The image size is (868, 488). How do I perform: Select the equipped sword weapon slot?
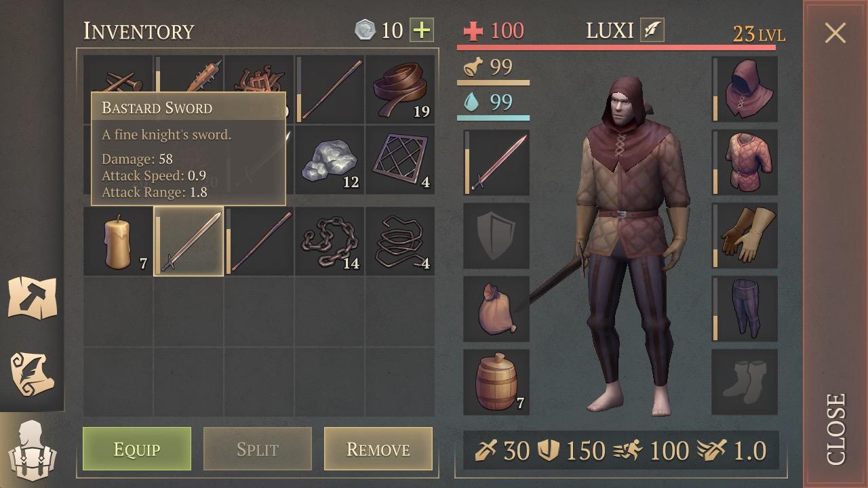tap(496, 163)
